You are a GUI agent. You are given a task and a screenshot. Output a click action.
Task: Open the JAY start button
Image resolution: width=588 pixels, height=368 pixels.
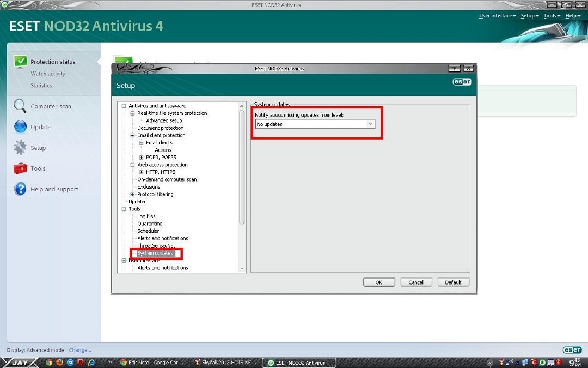(x=20, y=363)
